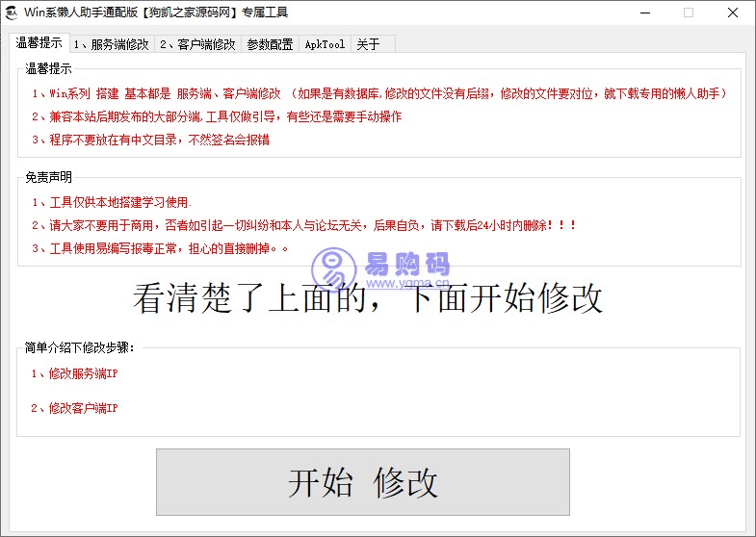Select the ApkTool tab
Image resolution: width=756 pixels, height=537 pixels.
[325, 44]
